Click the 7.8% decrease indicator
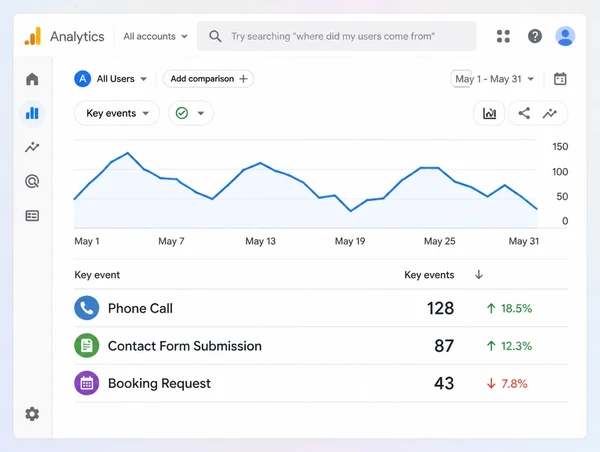The width and height of the screenshot is (600, 452). coord(507,383)
